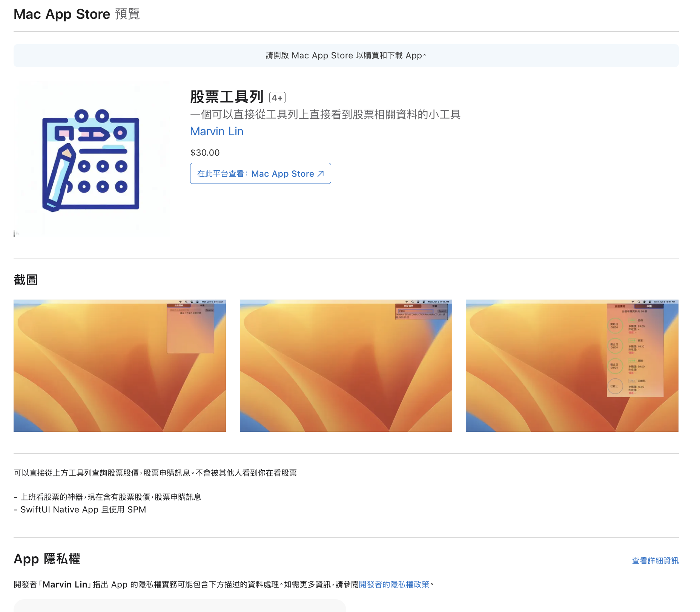This screenshot has width=700, height=612.
Task: Open developer Marvin Lin's page
Action: [x=216, y=132]
